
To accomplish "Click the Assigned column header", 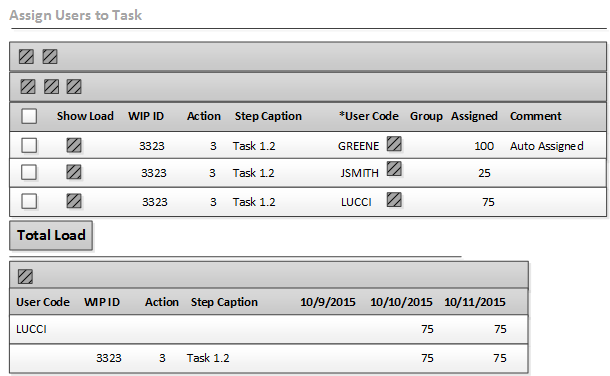I will (474, 116).
